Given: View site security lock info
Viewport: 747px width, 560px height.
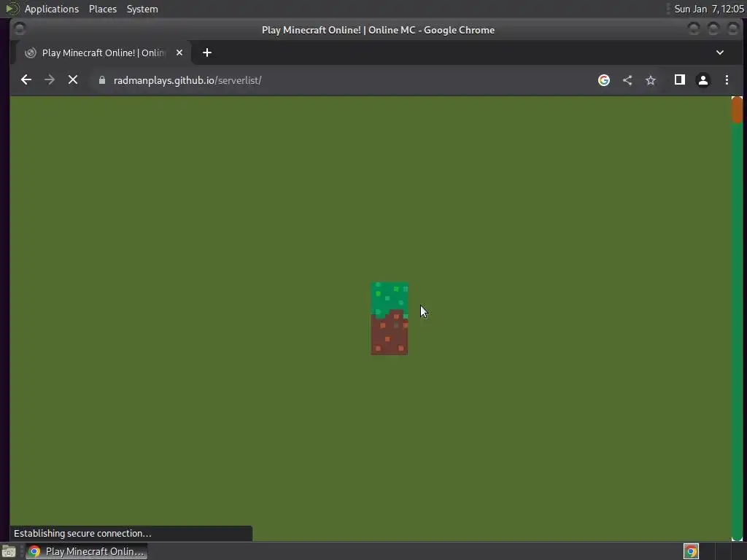Looking at the screenshot, I should pos(102,80).
